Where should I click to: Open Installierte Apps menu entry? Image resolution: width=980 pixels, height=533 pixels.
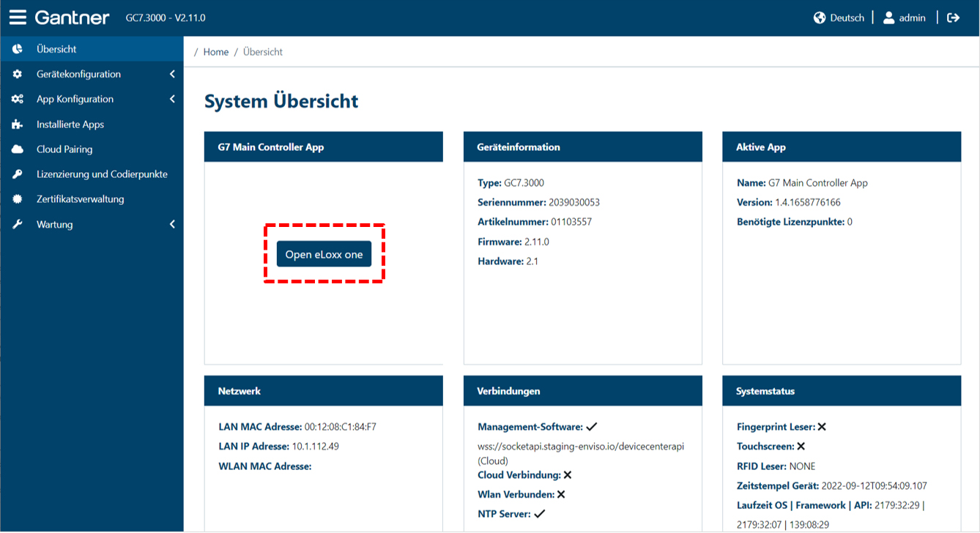pyautogui.click(x=92, y=124)
